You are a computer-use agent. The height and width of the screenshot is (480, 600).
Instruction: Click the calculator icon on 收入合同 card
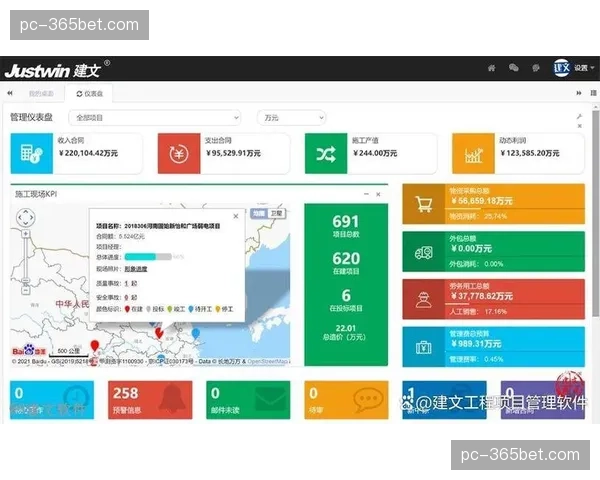[x=31, y=154]
